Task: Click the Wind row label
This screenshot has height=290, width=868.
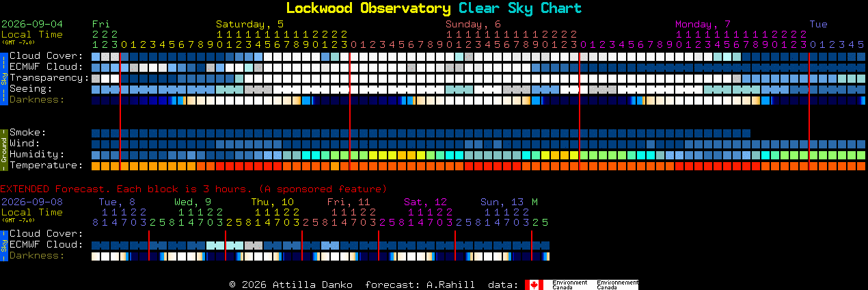Action: pos(25,143)
